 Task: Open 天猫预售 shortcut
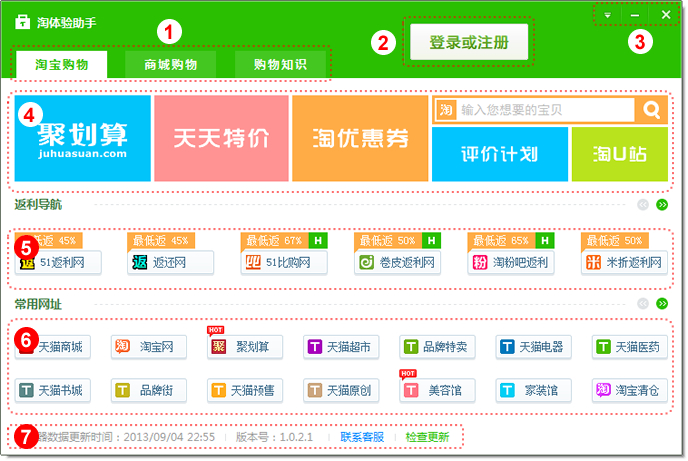(x=245, y=390)
